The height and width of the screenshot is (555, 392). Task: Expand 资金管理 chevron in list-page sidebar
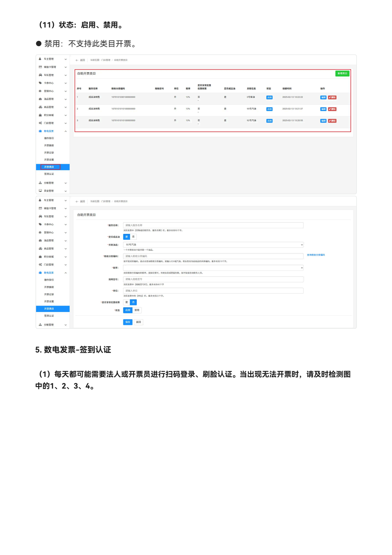tap(65, 191)
